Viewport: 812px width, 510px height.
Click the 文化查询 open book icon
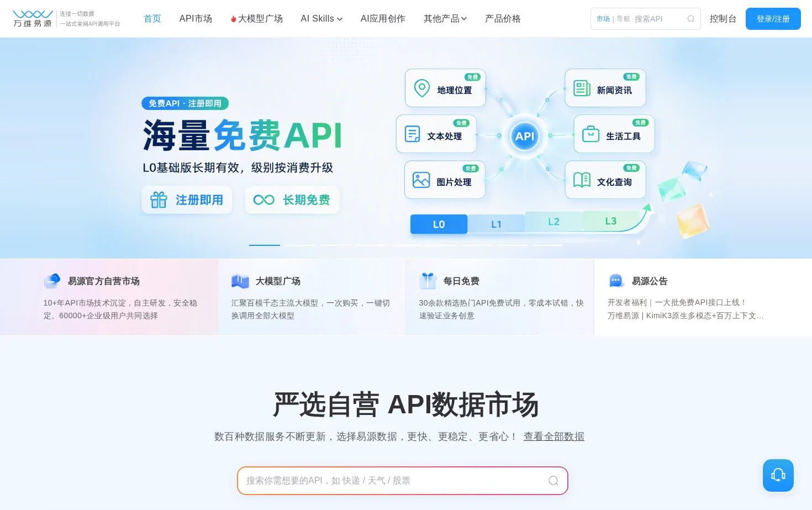pyautogui.click(x=582, y=180)
